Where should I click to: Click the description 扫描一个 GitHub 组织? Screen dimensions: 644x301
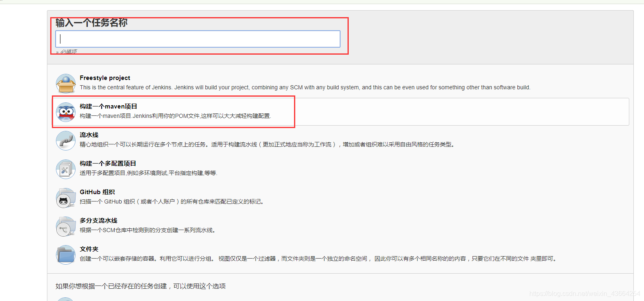[x=172, y=201]
